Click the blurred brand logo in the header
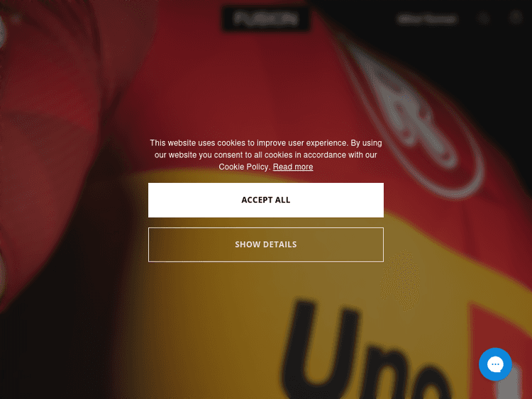 [266, 18]
